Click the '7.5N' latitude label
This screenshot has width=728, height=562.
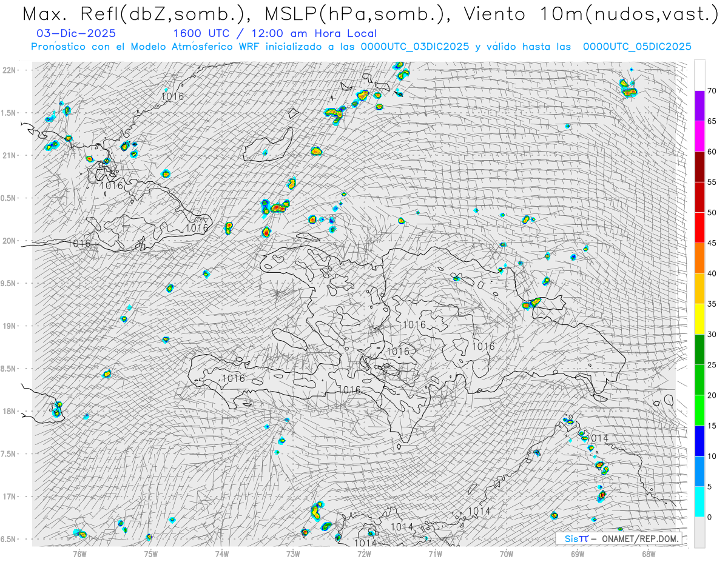point(10,454)
